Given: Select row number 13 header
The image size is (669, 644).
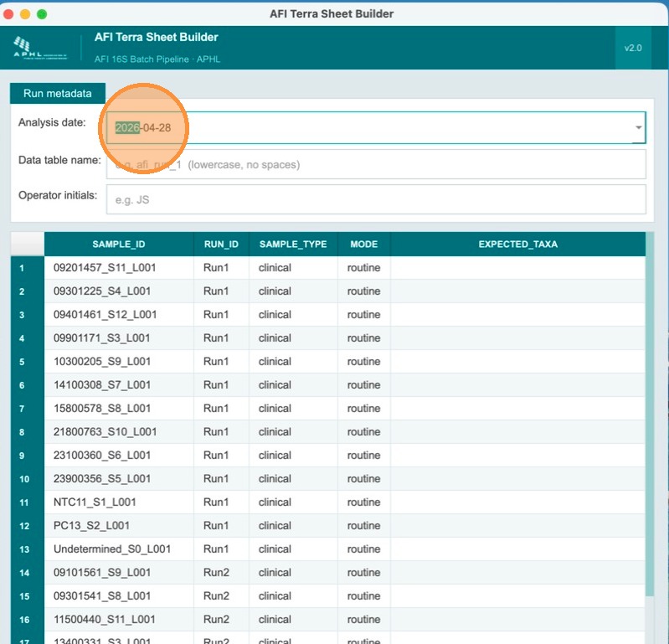Looking at the screenshot, I should [x=28, y=549].
